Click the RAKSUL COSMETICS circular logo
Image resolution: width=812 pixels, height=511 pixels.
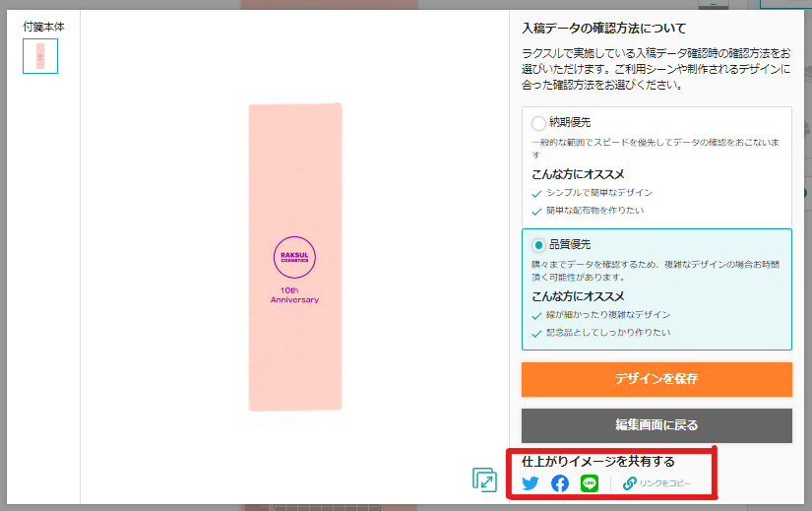(x=294, y=257)
